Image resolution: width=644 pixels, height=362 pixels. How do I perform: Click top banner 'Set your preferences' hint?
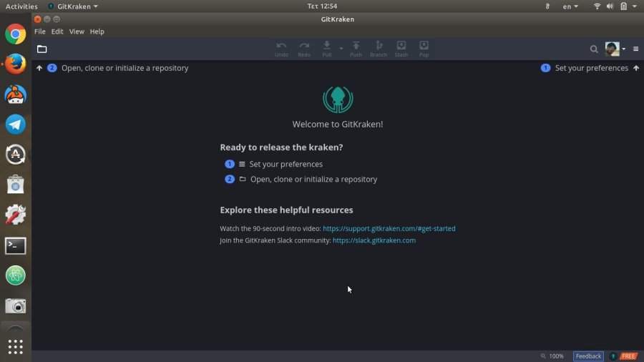(x=592, y=68)
